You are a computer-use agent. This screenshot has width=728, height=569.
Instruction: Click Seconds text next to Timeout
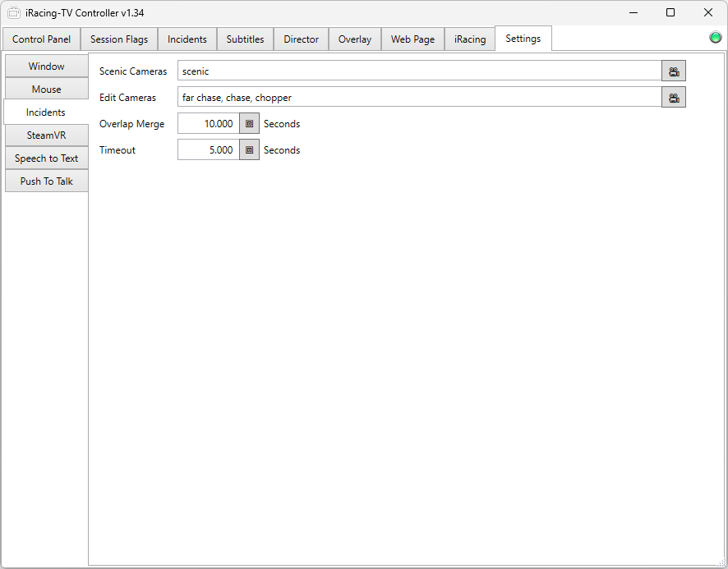pyautogui.click(x=282, y=150)
